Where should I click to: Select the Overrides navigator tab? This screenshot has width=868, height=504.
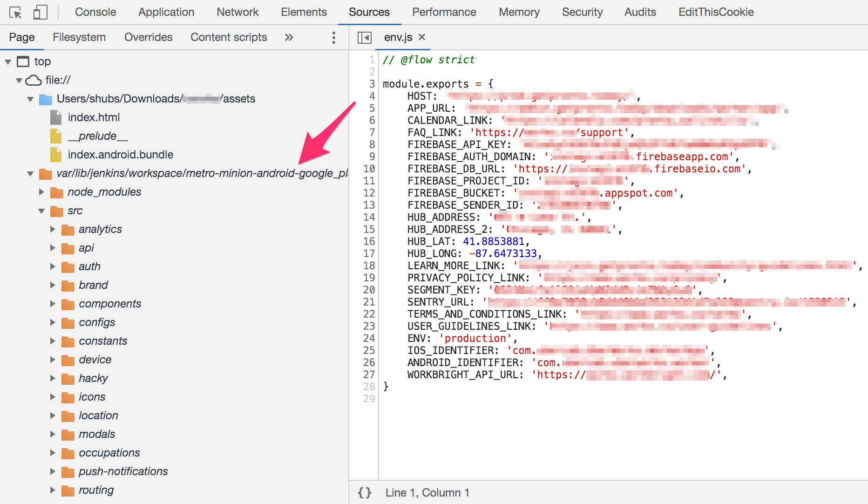click(149, 37)
